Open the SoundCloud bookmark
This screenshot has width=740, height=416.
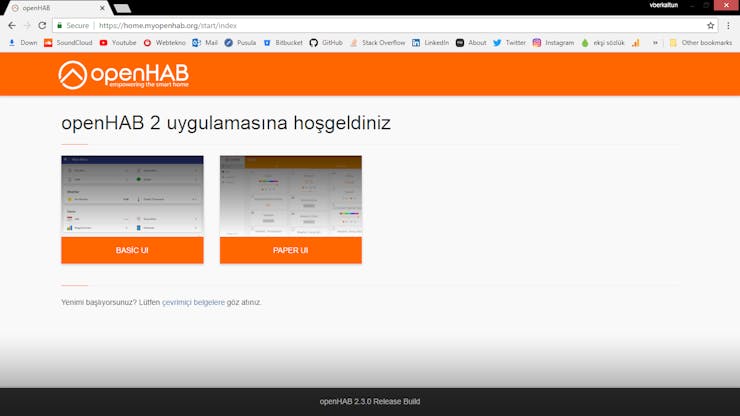click(x=68, y=42)
